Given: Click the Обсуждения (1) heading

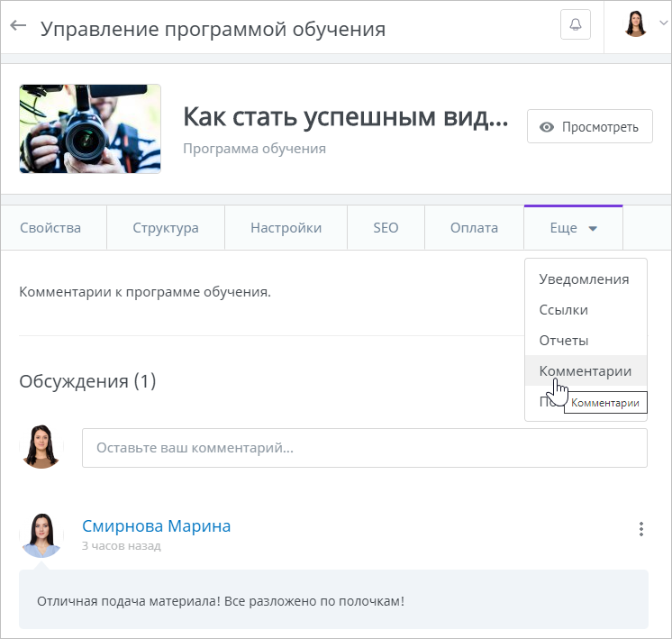Looking at the screenshot, I should click(87, 381).
